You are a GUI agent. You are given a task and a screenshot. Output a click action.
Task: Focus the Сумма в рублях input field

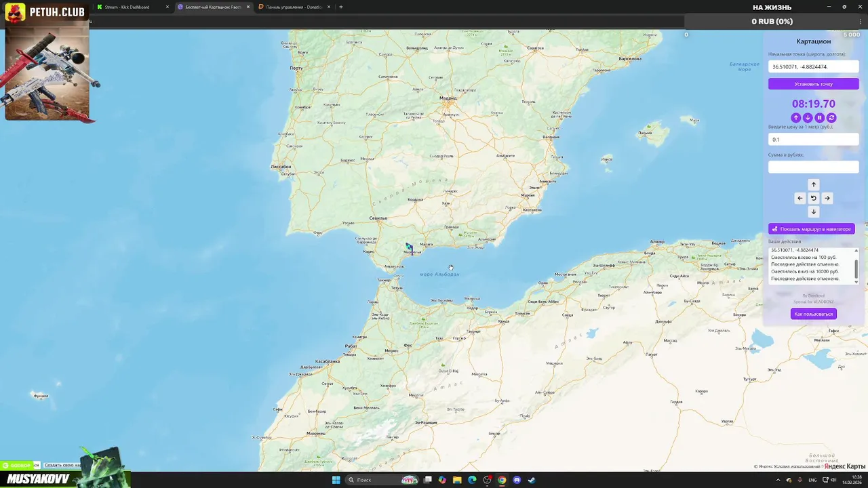coord(814,167)
